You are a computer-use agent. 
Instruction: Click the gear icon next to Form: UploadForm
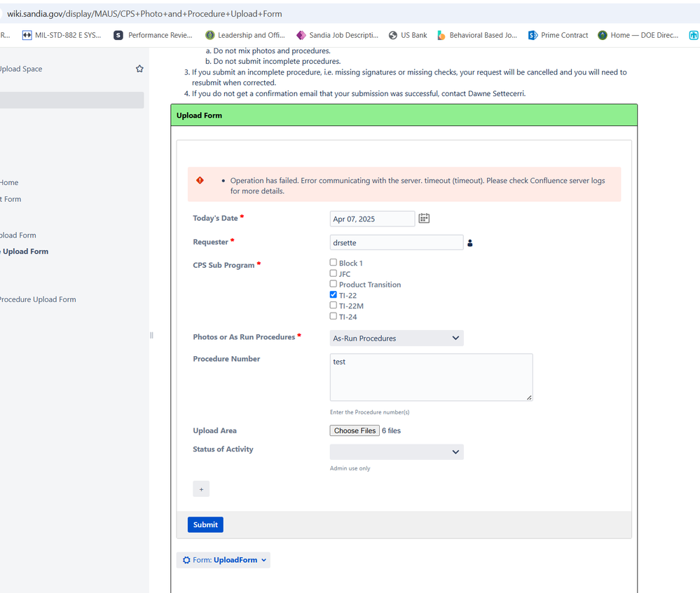pos(186,560)
